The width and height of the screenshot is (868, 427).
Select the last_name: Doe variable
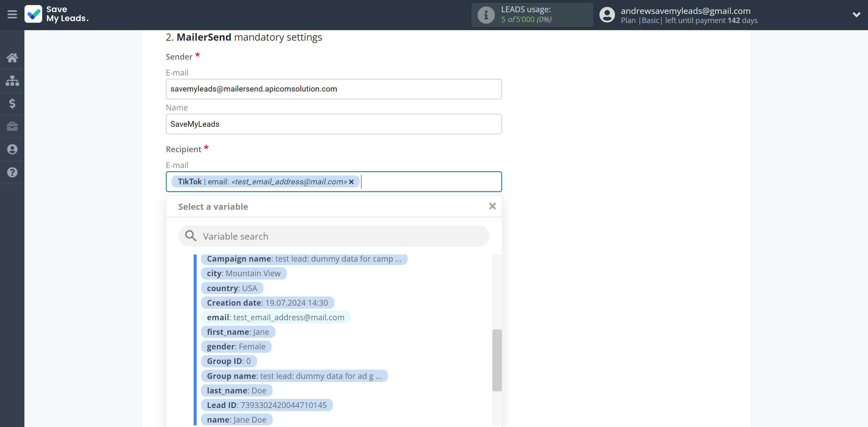tap(237, 391)
